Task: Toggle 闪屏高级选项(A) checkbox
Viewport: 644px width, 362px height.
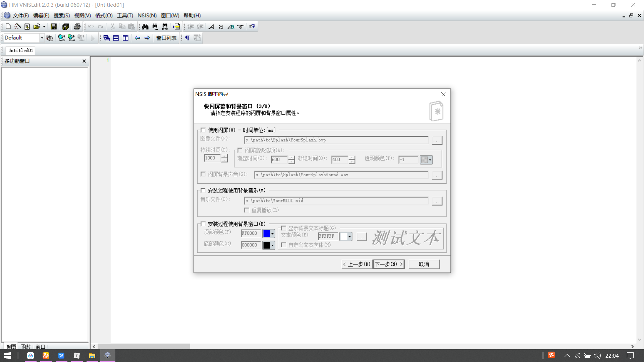Action: tap(240, 150)
